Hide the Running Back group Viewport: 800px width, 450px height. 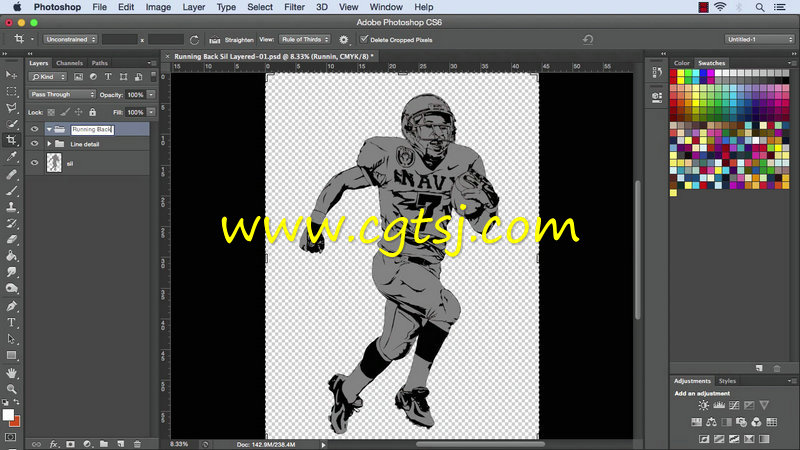coord(34,129)
